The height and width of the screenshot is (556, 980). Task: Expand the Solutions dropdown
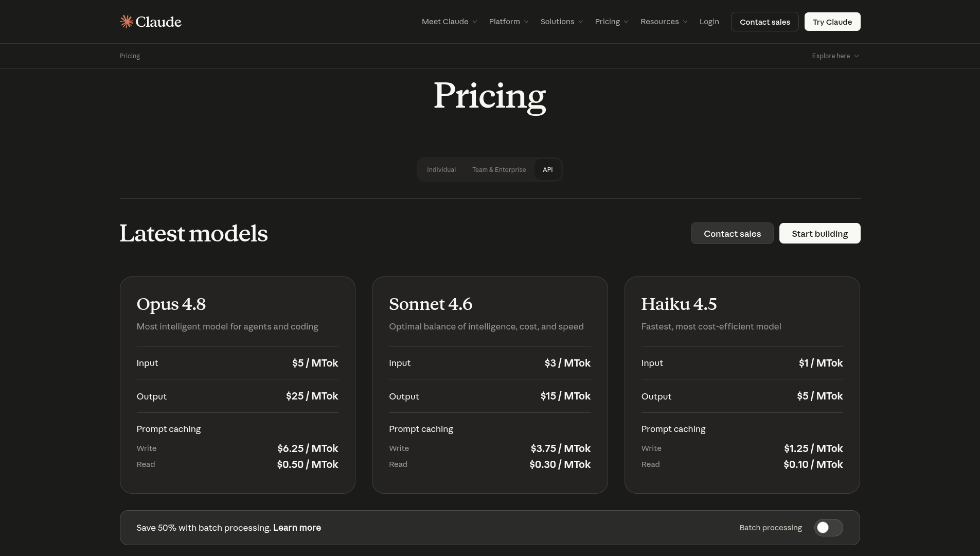[x=562, y=22]
